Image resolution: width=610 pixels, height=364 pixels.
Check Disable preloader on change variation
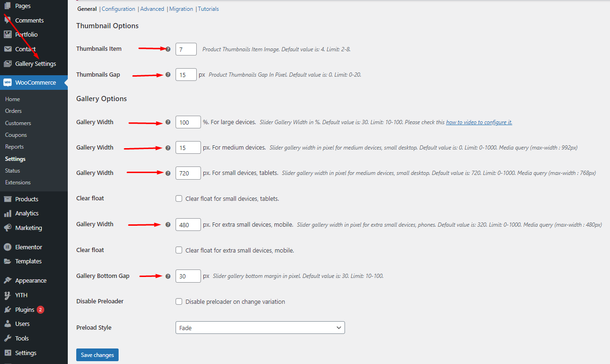179,301
